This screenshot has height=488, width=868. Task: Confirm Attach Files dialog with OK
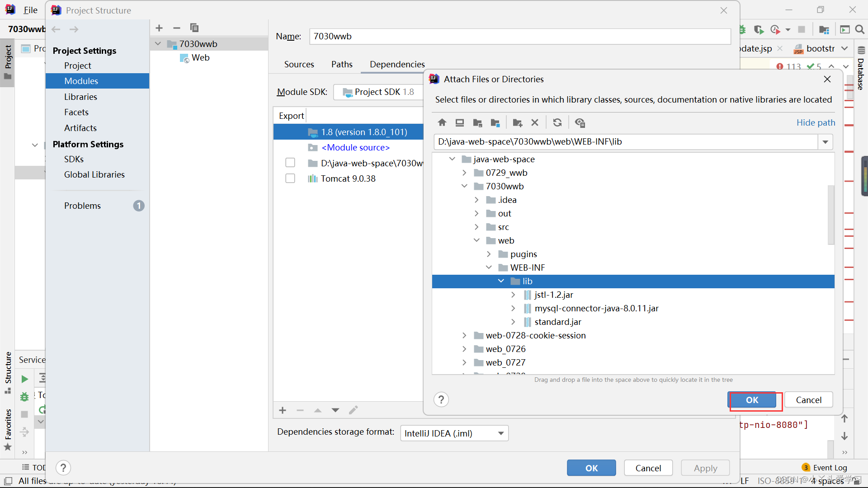click(x=752, y=400)
